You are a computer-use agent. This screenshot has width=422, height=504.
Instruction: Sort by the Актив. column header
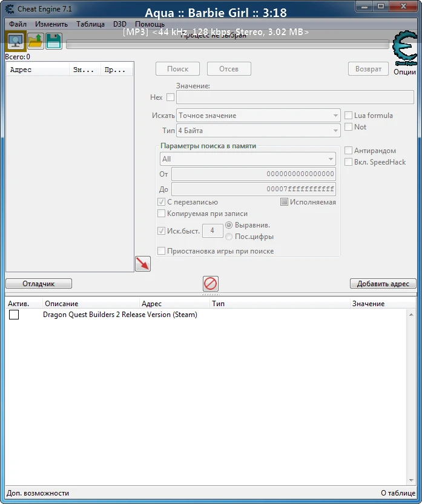pos(24,304)
